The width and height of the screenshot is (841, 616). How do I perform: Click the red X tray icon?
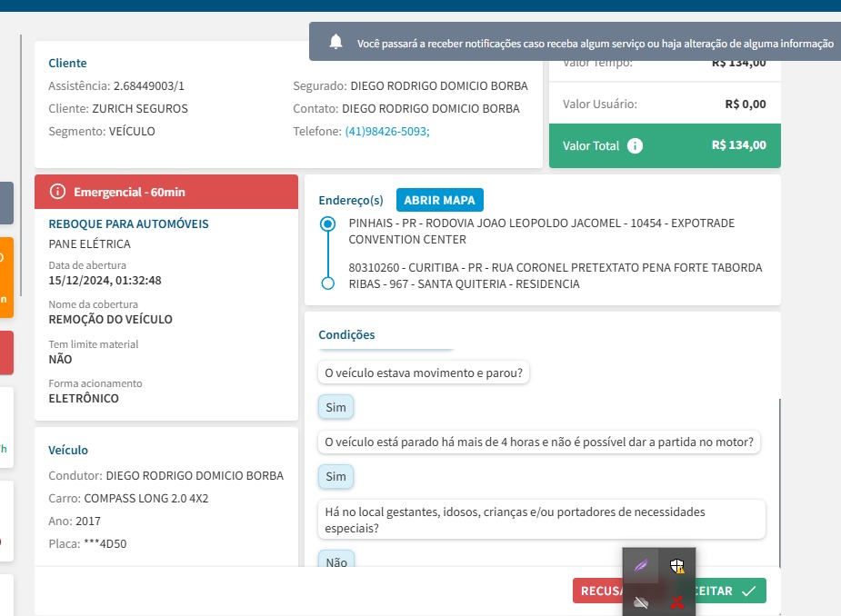(x=676, y=602)
